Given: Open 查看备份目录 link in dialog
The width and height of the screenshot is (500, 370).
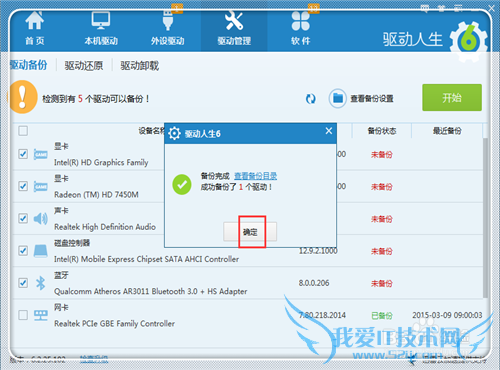Looking at the screenshot, I should click(255, 176).
